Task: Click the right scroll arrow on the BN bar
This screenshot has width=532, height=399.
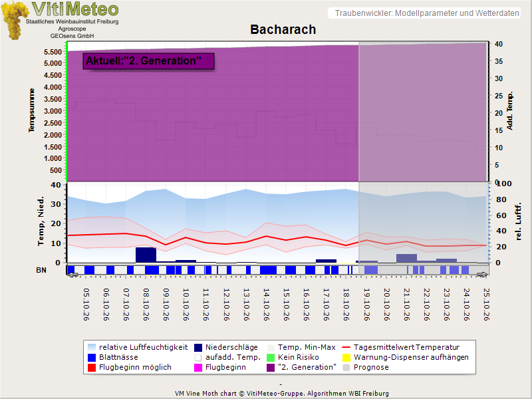Action: (x=482, y=275)
